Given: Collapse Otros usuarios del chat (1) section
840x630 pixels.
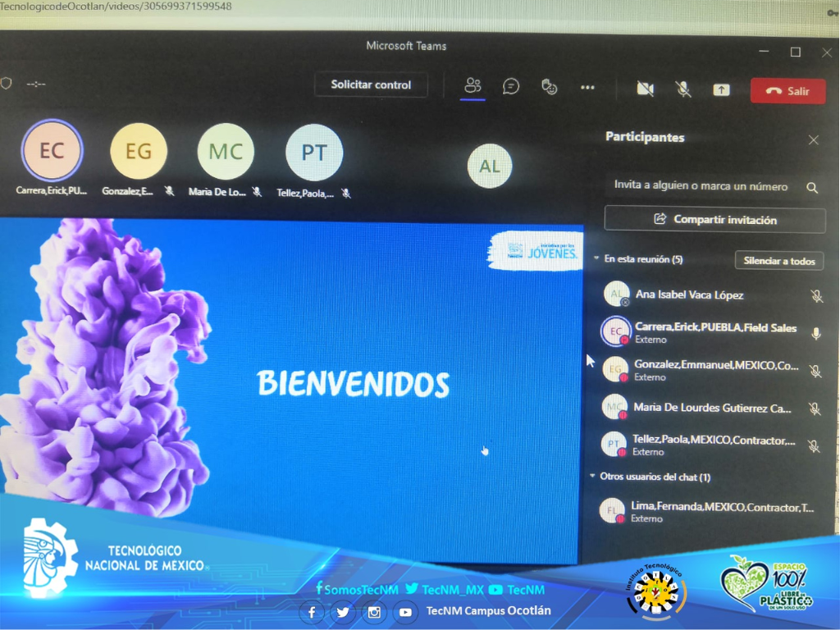Looking at the screenshot, I should click(x=592, y=476).
